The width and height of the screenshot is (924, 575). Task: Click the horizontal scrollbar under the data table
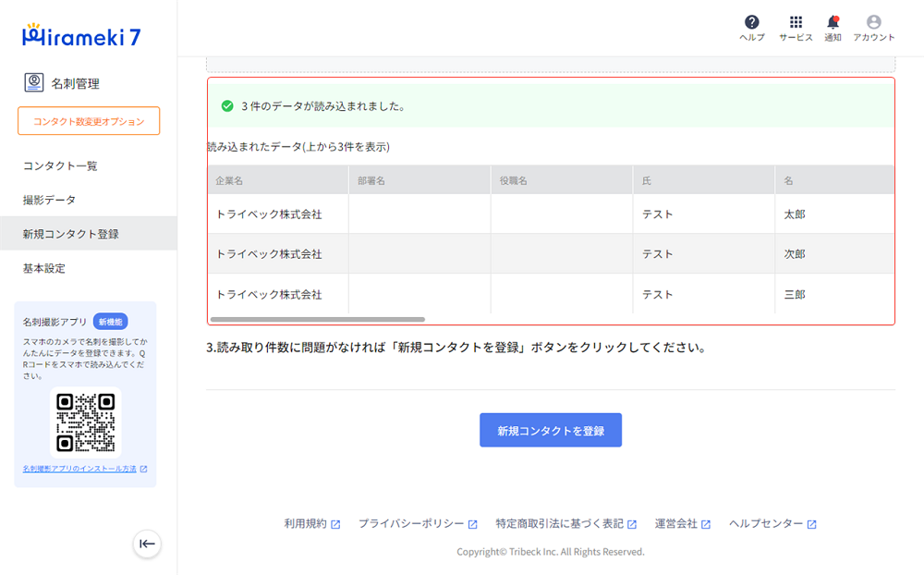point(318,320)
